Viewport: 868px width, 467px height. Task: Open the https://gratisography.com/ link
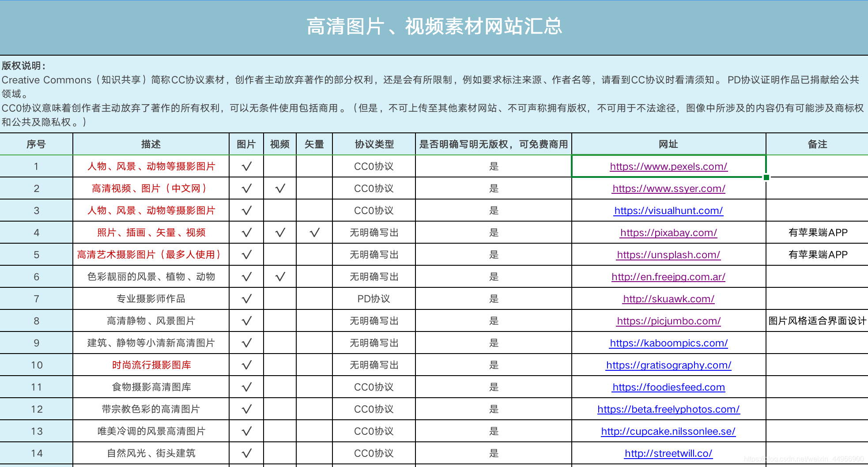click(668, 365)
